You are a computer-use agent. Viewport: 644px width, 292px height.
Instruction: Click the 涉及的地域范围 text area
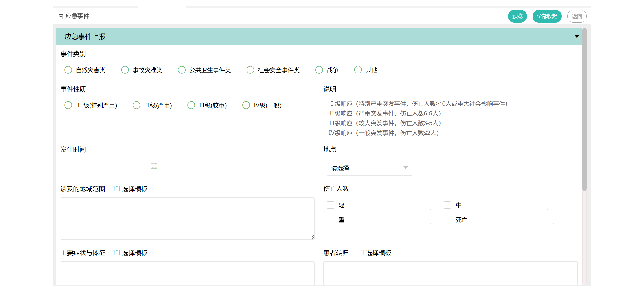[x=187, y=218]
